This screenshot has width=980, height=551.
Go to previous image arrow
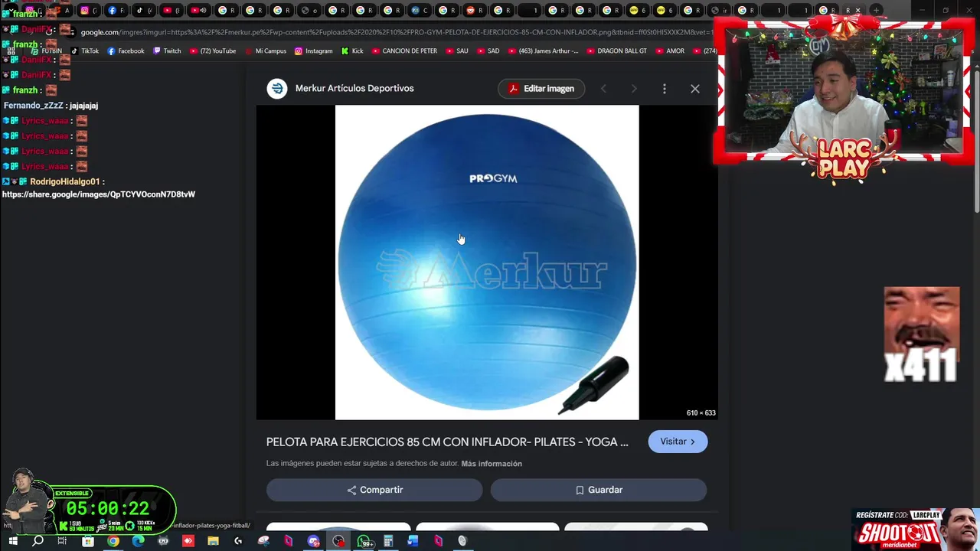pos(603,89)
